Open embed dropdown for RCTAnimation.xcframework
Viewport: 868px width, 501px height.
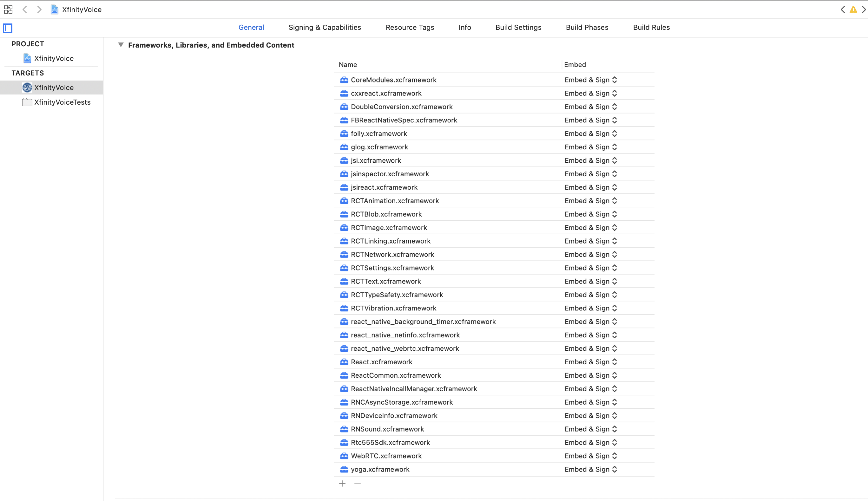[x=591, y=201]
